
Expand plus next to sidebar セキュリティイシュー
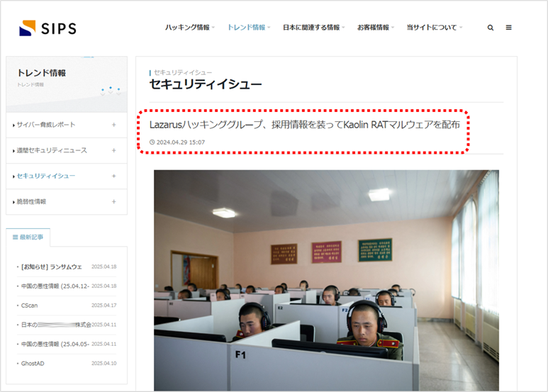coord(114,176)
